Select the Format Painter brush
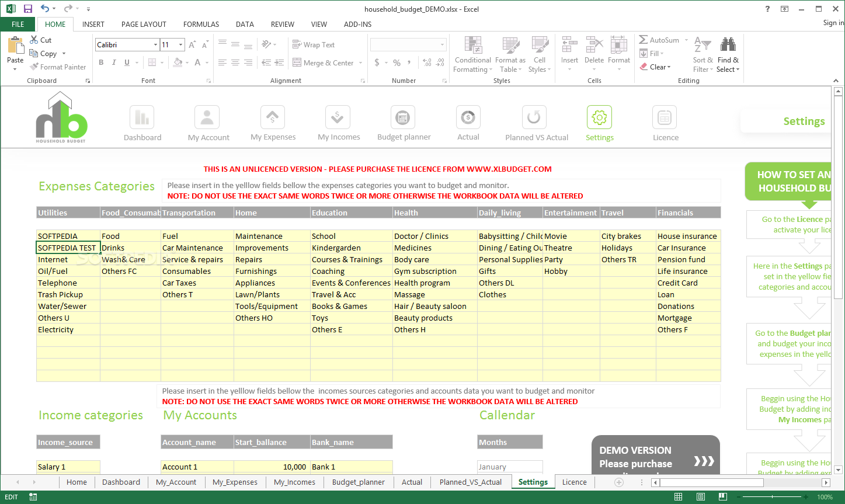845x504 pixels. coord(34,67)
